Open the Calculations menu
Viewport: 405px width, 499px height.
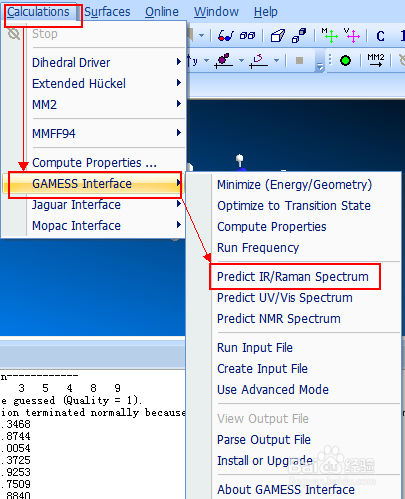coord(39,12)
